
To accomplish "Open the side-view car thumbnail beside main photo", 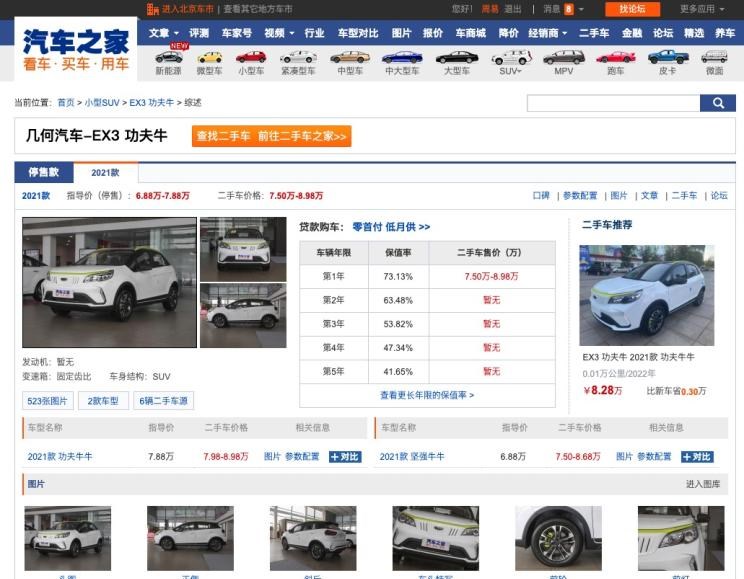I will (x=243, y=316).
